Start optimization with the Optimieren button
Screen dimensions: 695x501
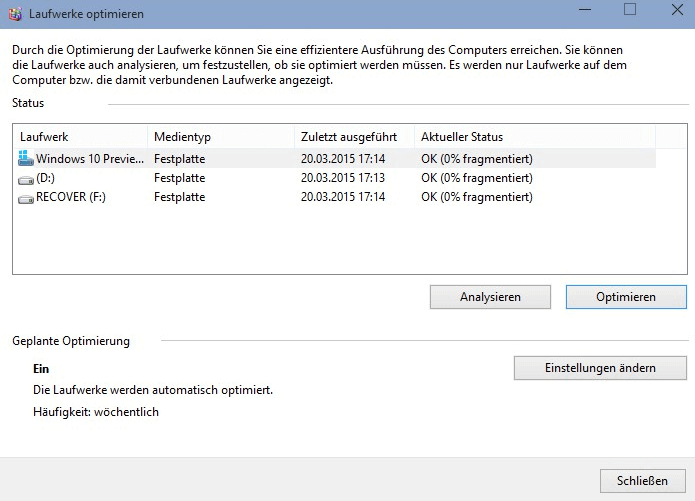coord(626,297)
